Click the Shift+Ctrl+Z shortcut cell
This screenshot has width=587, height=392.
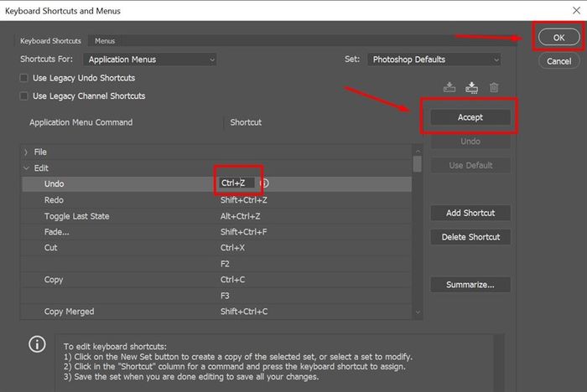pos(244,200)
